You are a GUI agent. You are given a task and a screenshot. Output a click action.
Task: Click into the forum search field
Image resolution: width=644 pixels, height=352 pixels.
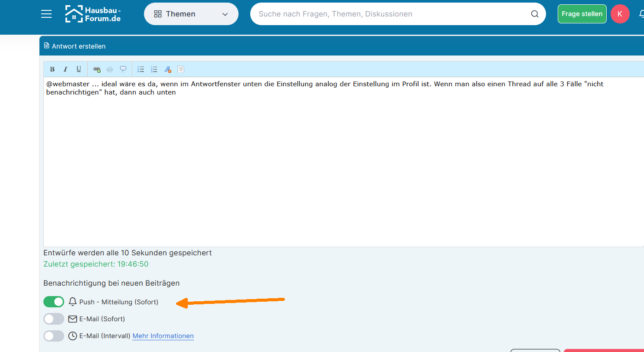click(390, 14)
